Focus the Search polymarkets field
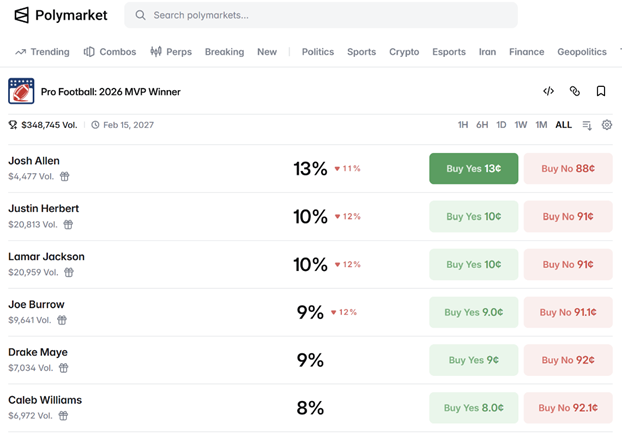 tap(321, 15)
